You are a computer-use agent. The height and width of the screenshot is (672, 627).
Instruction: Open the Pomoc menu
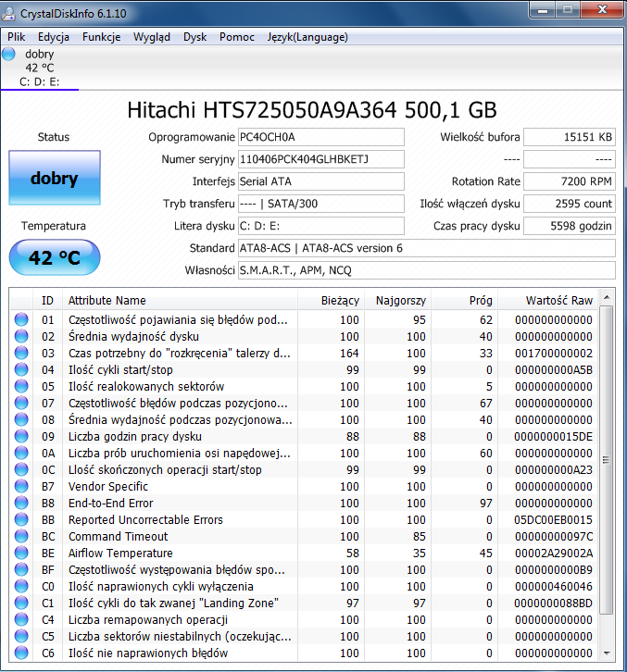coord(237,37)
